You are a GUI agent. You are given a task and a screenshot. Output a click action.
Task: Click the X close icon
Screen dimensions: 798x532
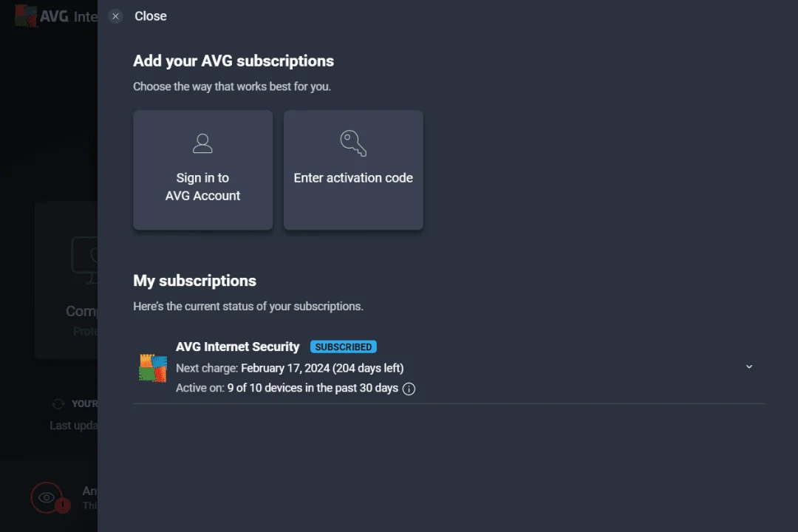(x=115, y=16)
